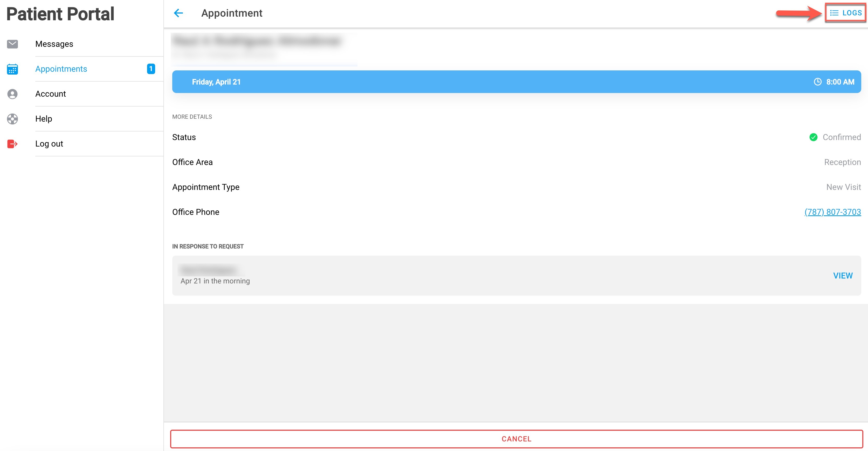Call the office phone number link
868x451 pixels.
(832, 212)
